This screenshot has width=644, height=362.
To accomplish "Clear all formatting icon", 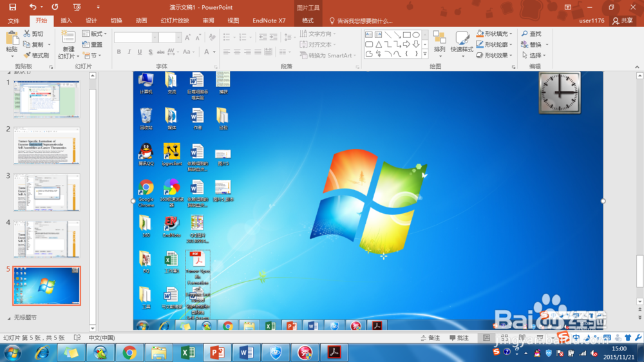I will point(212,37).
